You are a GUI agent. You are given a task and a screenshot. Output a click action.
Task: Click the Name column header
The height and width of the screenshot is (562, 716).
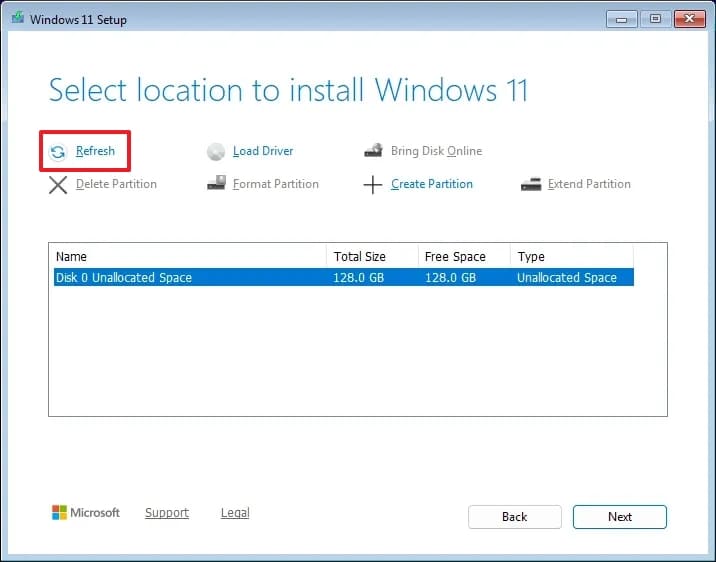(x=190, y=256)
